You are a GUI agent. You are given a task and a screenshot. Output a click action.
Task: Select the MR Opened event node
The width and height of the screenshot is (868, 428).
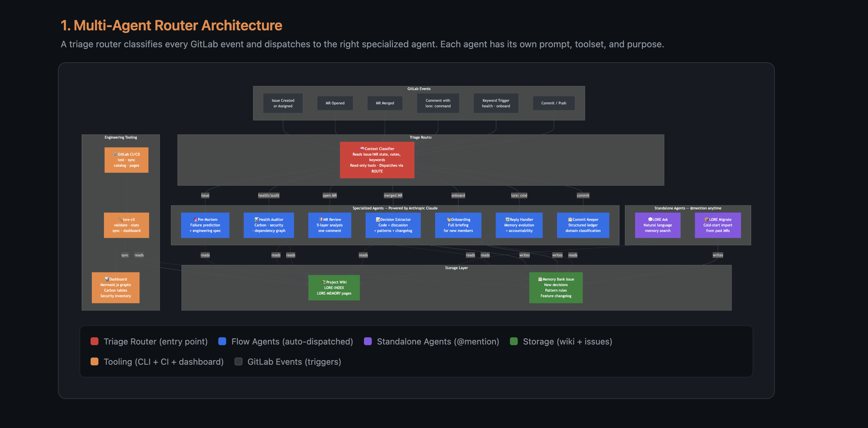[335, 103]
